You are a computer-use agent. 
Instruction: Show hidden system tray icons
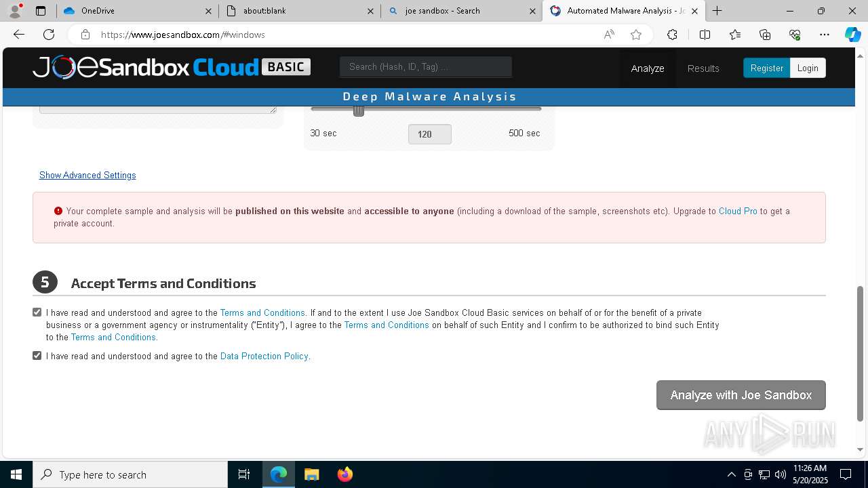click(x=731, y=474)
